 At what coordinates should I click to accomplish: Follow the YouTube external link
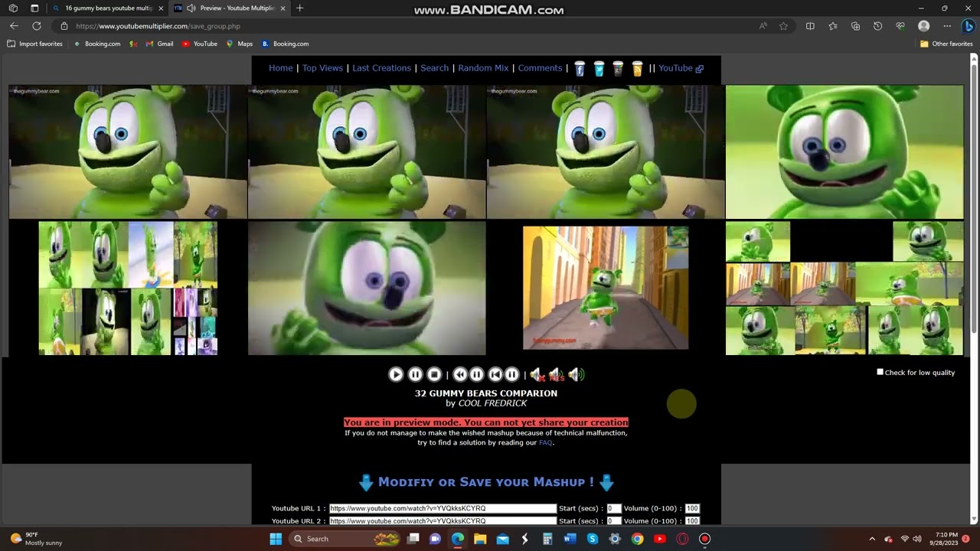pos(681,68)
